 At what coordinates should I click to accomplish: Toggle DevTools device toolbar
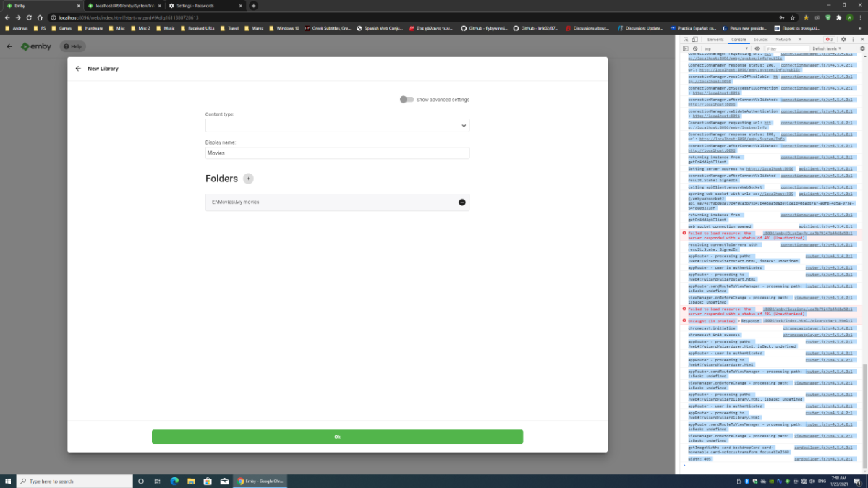(695, 39)
